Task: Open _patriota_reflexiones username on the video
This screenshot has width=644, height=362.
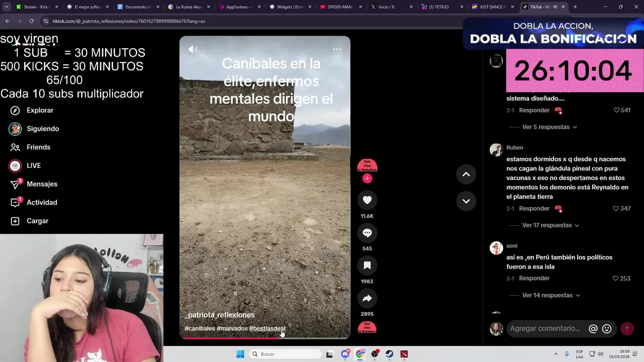Action: [220, 315]
